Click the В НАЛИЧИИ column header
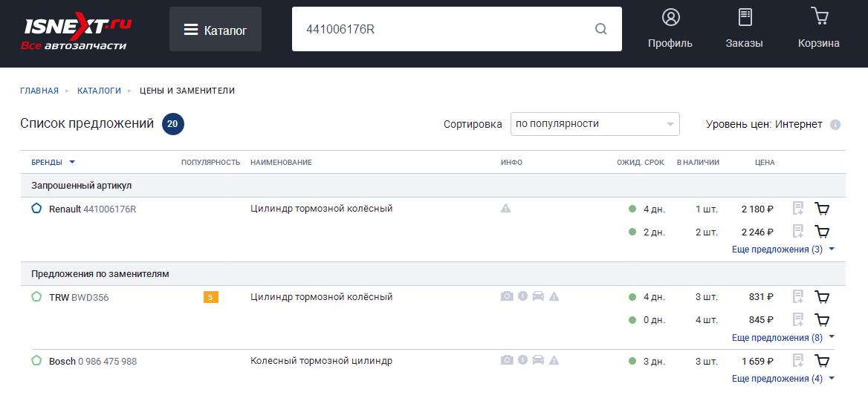 pos(698,162)
